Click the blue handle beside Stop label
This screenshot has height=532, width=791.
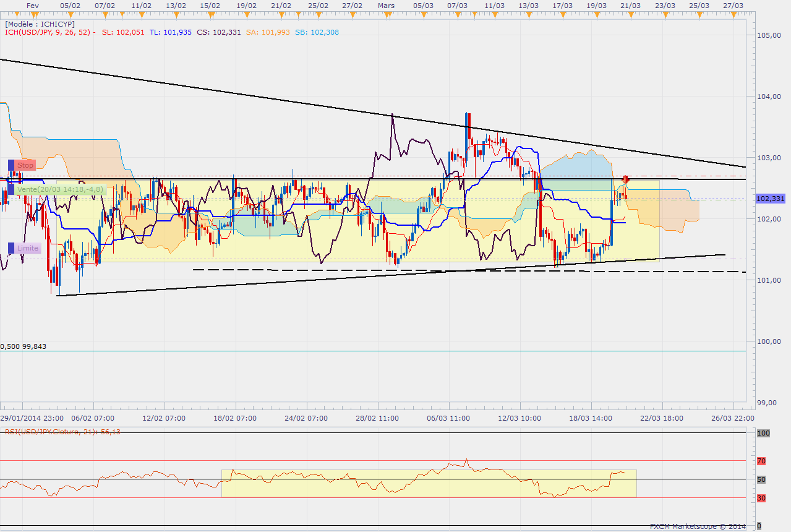(11, 165)
